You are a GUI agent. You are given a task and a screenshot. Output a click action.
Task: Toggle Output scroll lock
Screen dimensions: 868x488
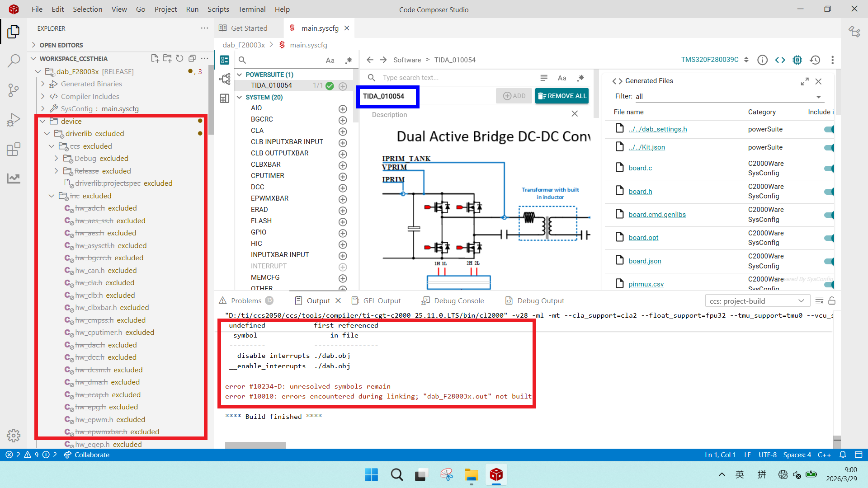pyautogui.click(x=832, y=301)
